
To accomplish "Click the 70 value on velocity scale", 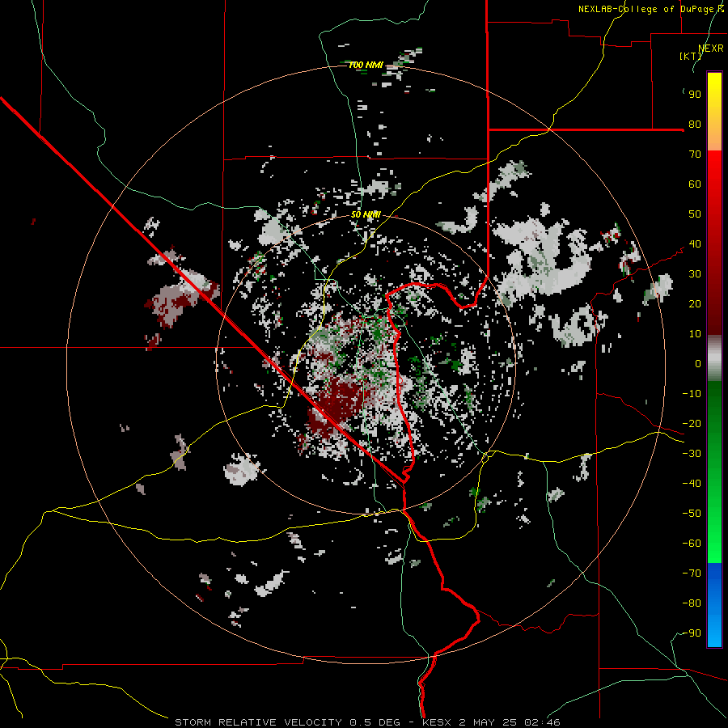I will 695,154.
